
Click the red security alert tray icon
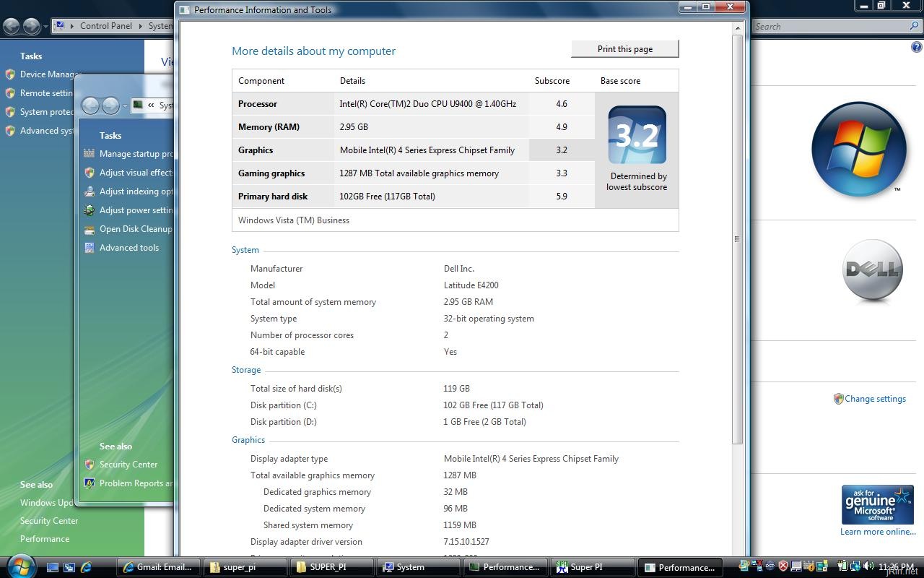(x=783, y=566)
